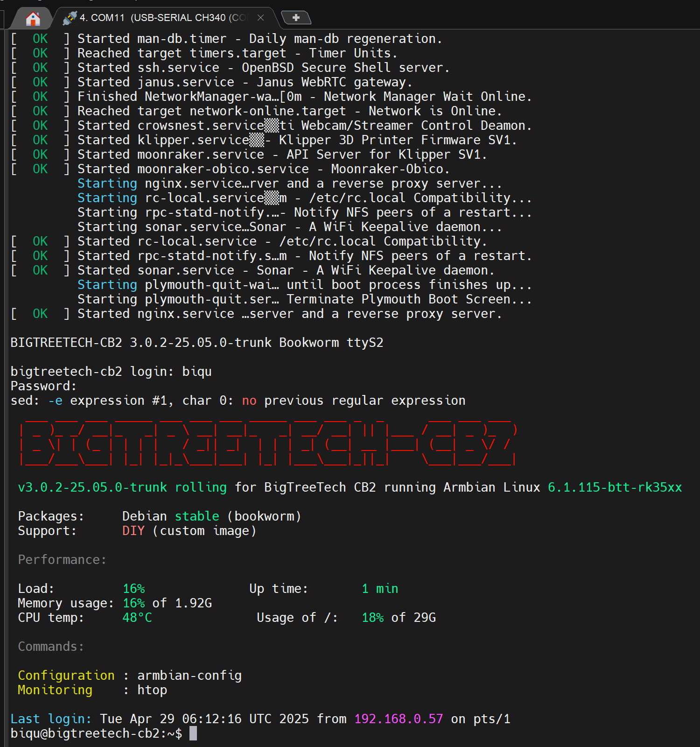Click 'Starting plymouth-quit-wai…' log line
Viewport: 700px width, 747px height.
tap(305, 285)
